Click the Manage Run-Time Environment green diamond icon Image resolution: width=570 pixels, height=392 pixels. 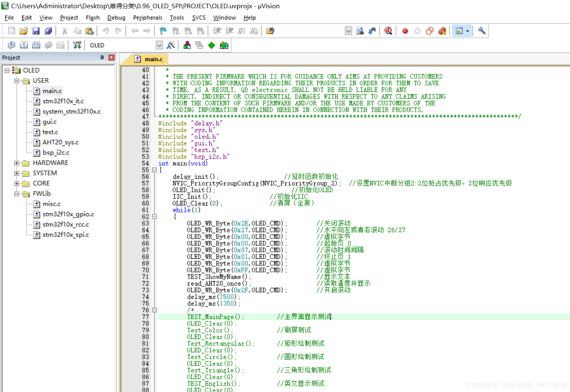(211, 45)
